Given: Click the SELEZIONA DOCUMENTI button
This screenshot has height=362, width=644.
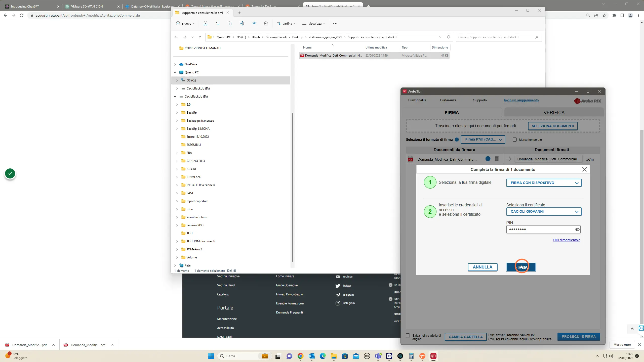Looking at the screenshot, I should click(553, 126).
